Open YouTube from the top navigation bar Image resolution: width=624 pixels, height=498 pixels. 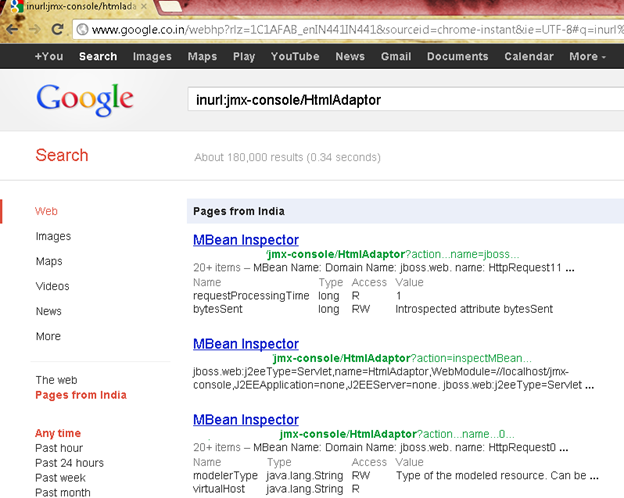(x=295, y=57)
